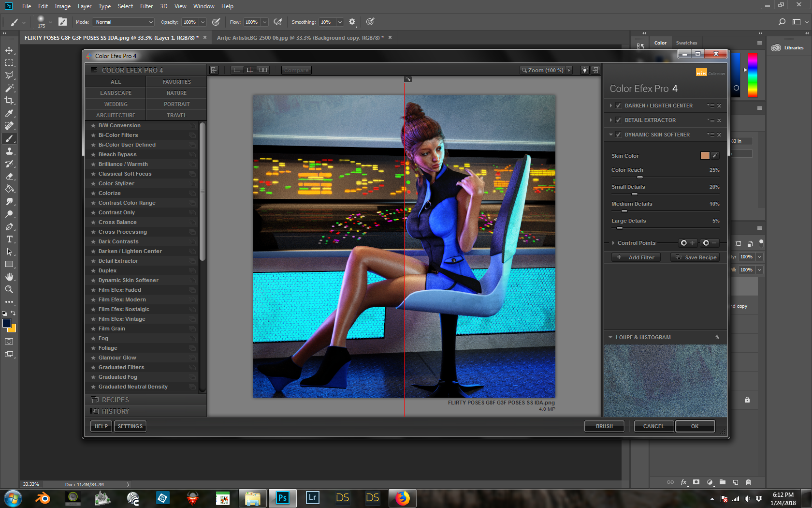Choose the Portrait filter category tab

coord(176,104)
